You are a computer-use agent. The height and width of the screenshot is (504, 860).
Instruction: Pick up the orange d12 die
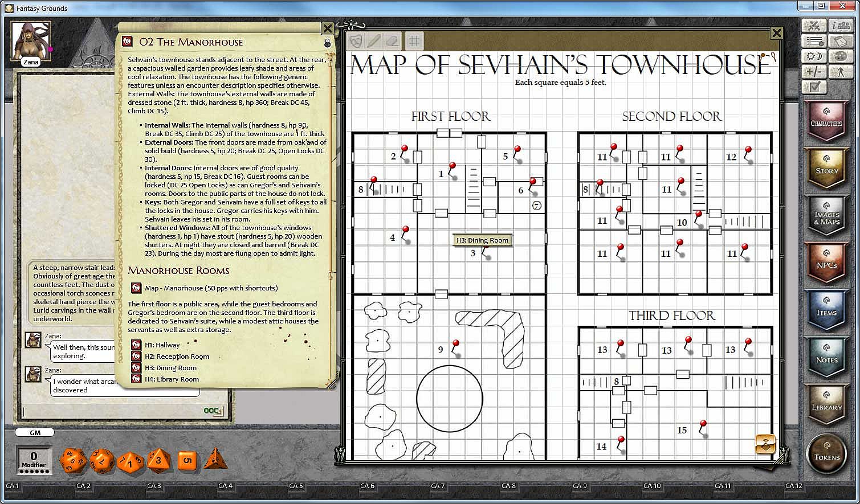point(102,461)
